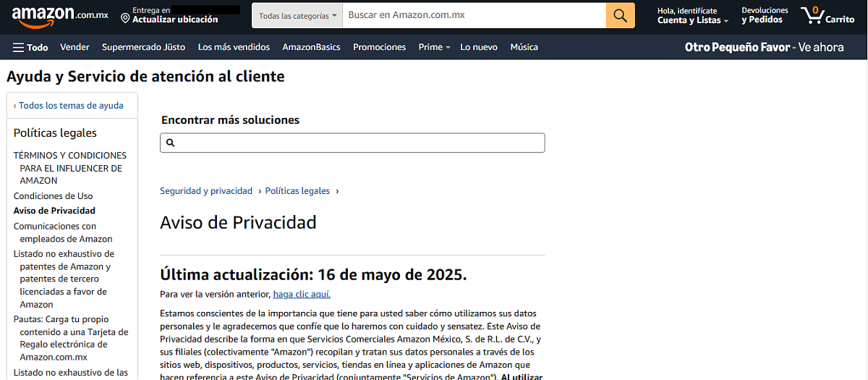This screenshot has height=380, width=868.
Task: Click the Aviso de Privacidad page title
Action: click(238, 222)
